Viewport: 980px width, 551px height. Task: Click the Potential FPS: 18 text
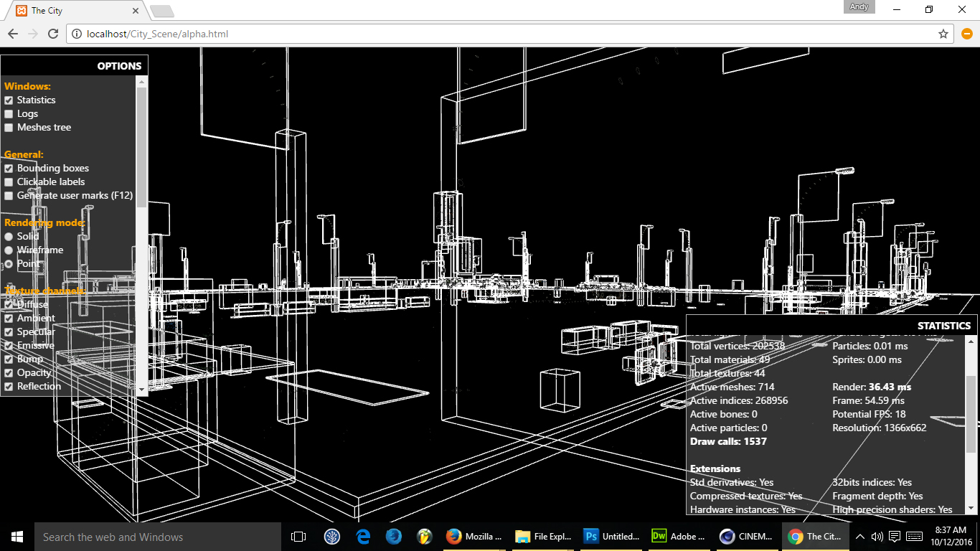[869, 415]
